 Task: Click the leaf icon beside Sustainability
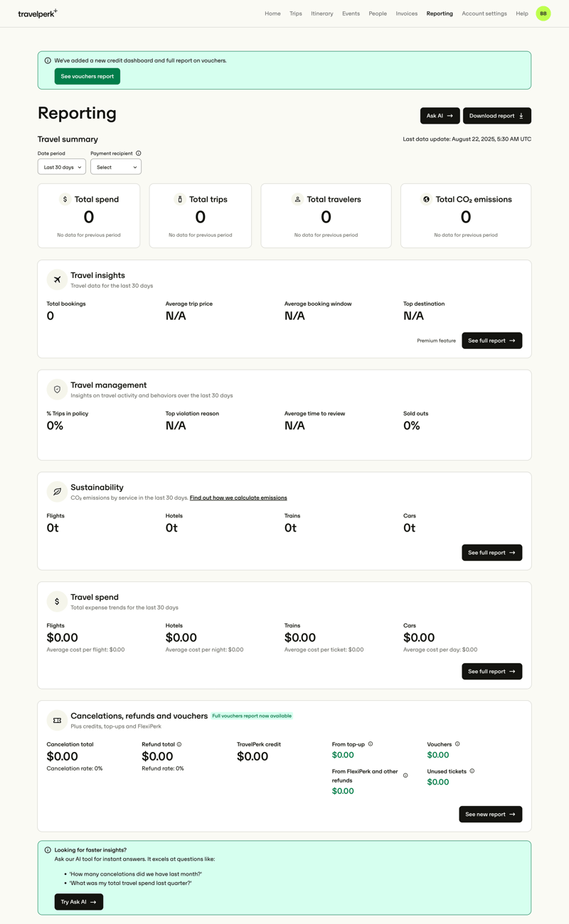[57, 491]
